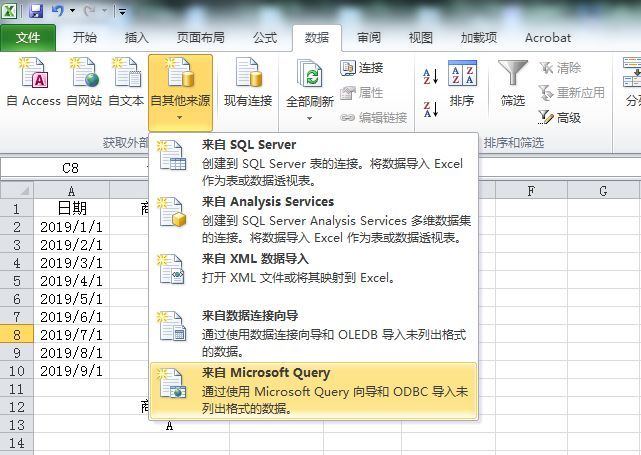Click cell containing 2019/4/1
This screenshot has width=641, height=455.
point(72,281)
